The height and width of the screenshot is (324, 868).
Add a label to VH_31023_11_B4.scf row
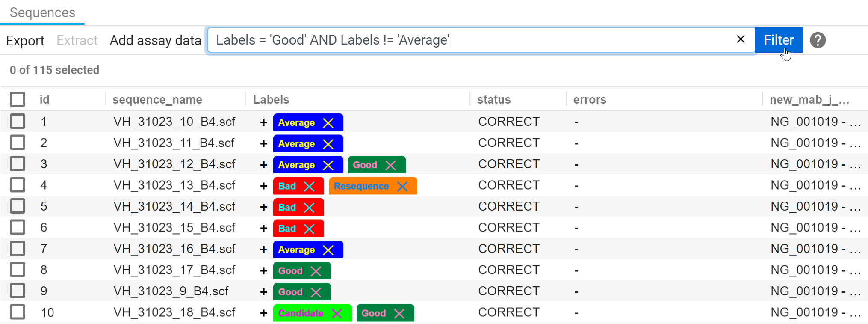263,144
